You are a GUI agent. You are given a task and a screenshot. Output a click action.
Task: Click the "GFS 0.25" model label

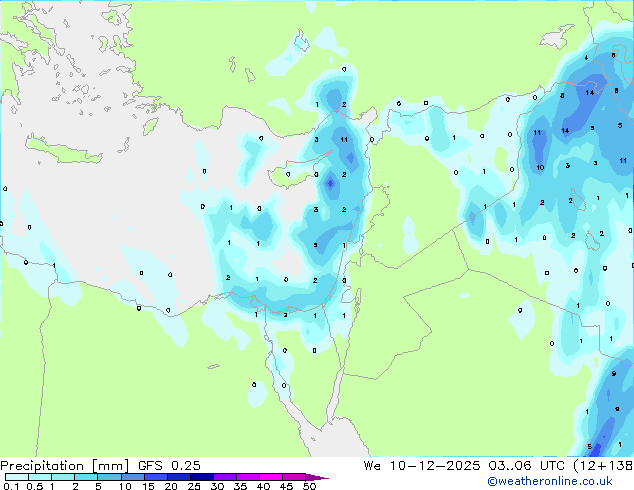[169, 466]
